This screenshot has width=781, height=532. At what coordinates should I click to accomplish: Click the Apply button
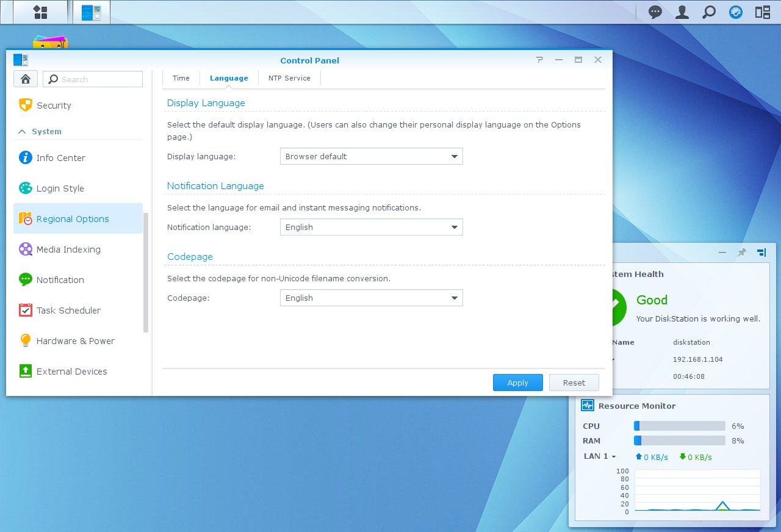pos(518,383)
